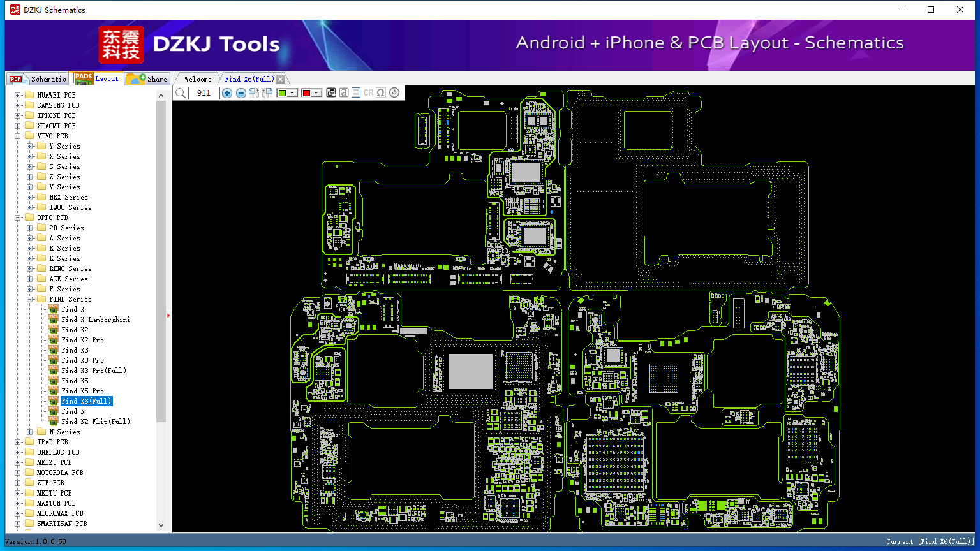
Task: Toggle the CR component display button
Action: tap(368, 92)
